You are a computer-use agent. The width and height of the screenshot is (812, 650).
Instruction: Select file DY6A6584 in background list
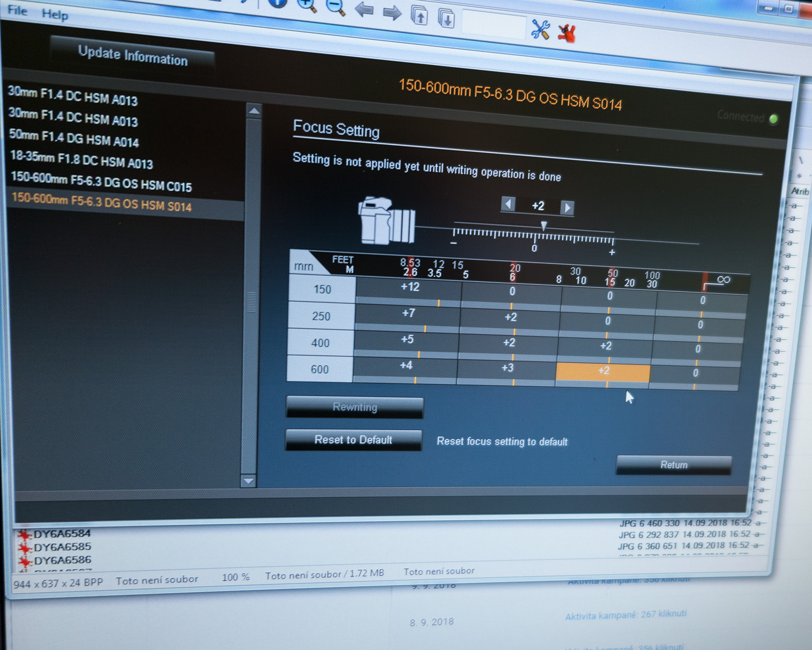coord(62,534)
